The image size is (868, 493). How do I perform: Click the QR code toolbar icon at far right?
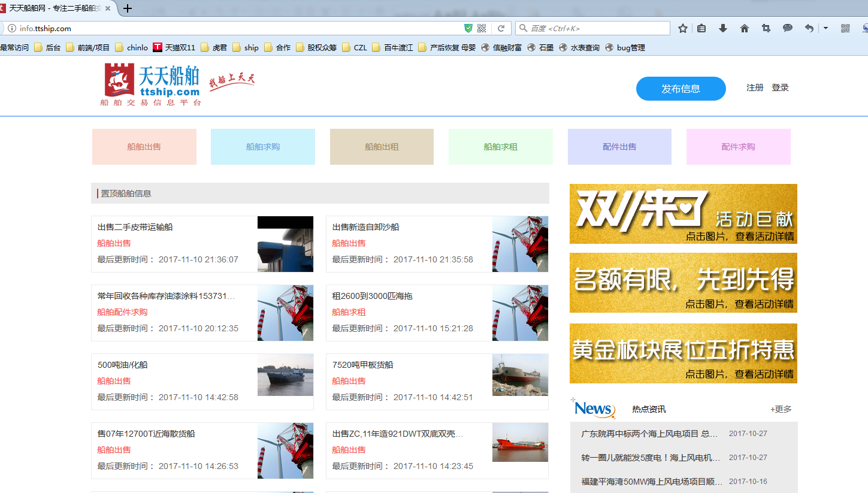coord(845,28)
